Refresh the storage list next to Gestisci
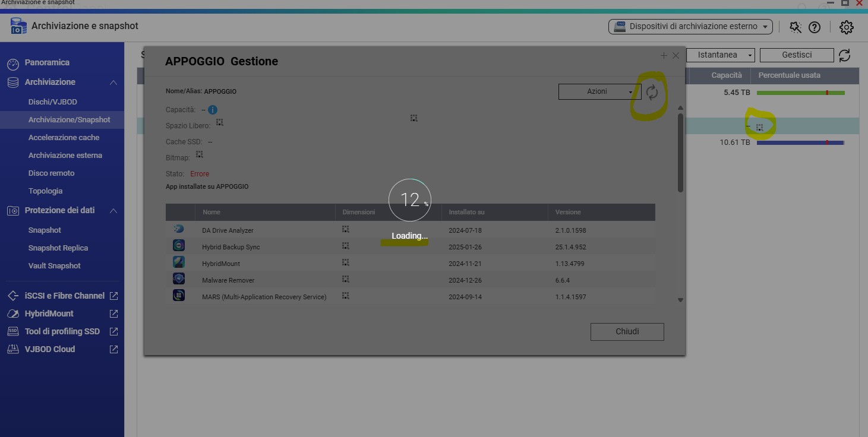Image resolution: width=868 pixels, height=437 pixels. [x=844, y=55]
